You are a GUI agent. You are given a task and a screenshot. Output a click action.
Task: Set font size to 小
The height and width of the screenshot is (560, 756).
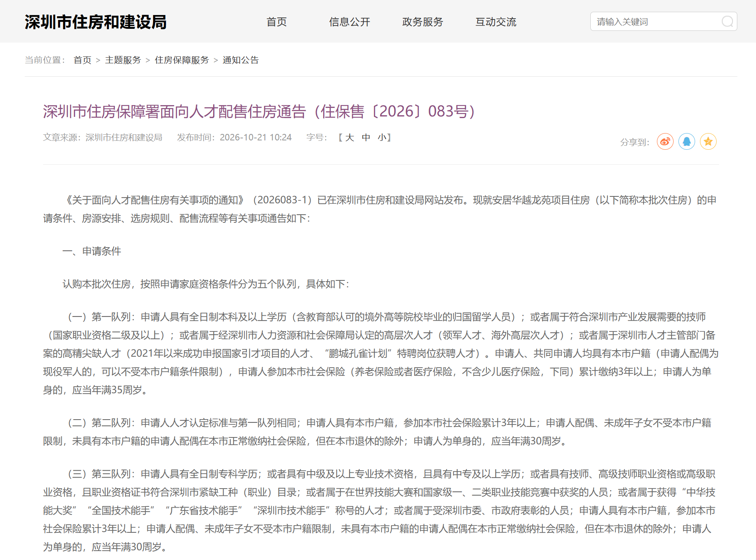[x=382, y=138]
